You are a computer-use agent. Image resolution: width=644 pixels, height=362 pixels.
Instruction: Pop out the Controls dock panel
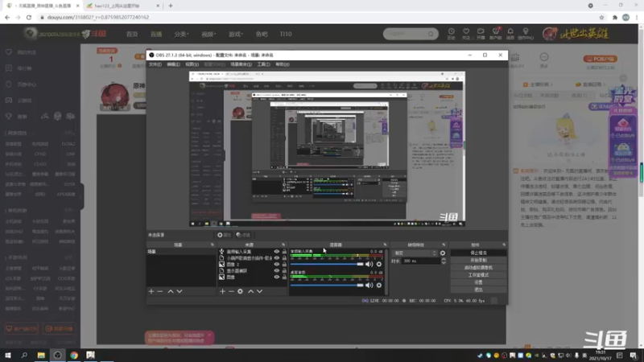tap(504, 245)
